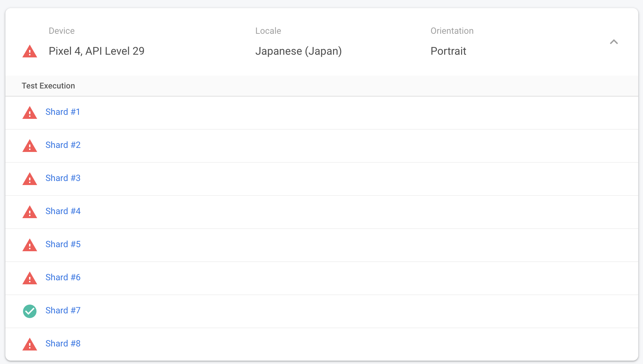Click the red warning icon for Shard #2
This screenshot has height=364, width=643.
coord(30,146)
